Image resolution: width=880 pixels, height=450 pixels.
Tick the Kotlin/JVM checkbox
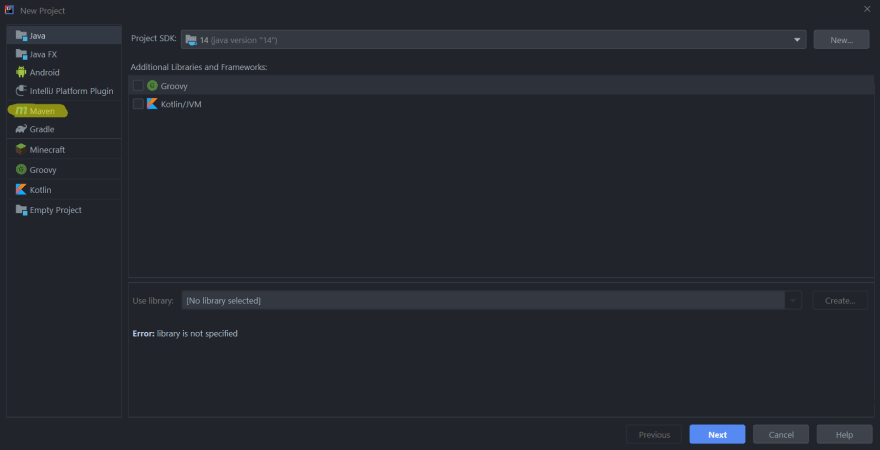pyautogui.click(x=138, y=104)
